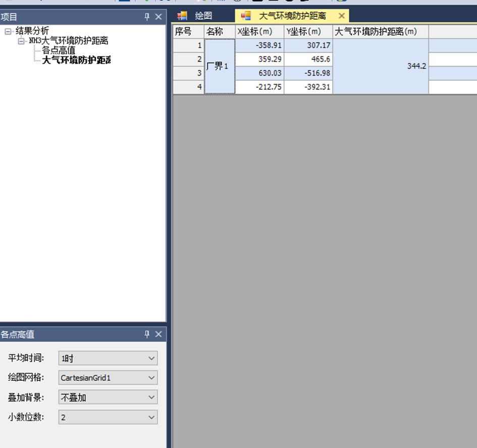The width and height of the screenshot is (477, 448).
Task: Click the X坐标(m) column header
Action: [259, 32]
